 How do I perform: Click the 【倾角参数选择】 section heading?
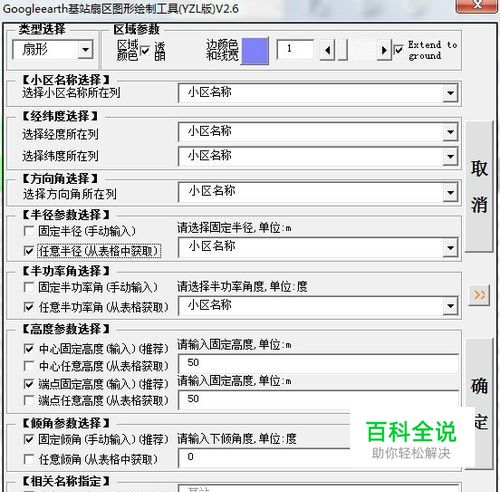coord(66,424)
